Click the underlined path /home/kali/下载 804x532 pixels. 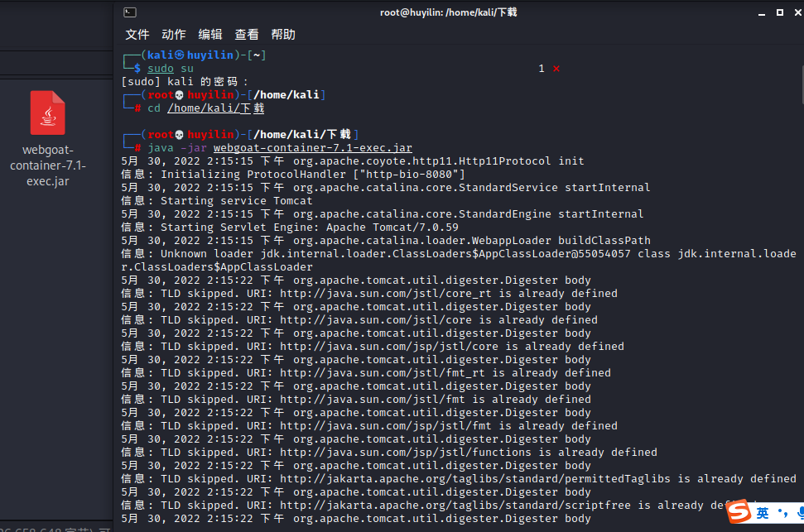point(216,108)
